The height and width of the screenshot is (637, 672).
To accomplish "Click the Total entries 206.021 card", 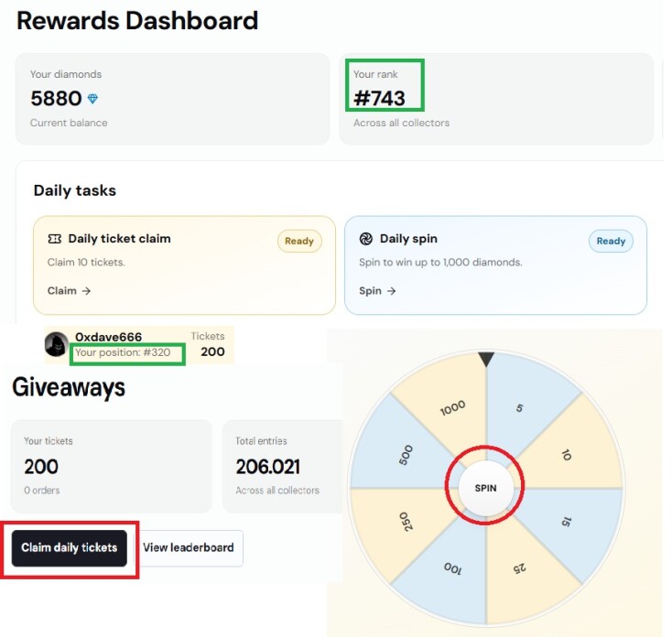I will (x=283, y=466).
